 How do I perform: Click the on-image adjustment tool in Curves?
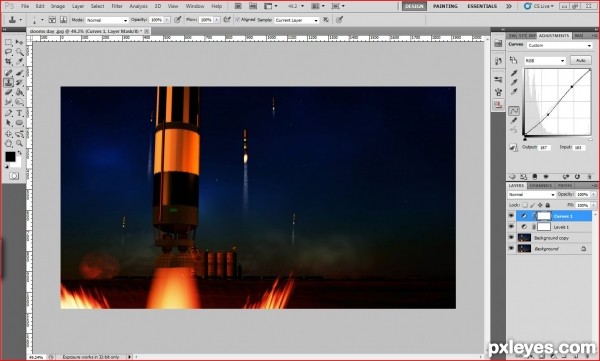(513, 60)
